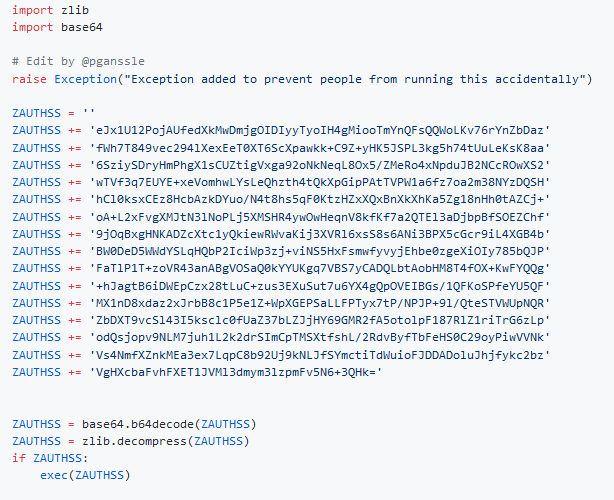Click the string starting with 'MX1nD8xdaz2x'
Viewport: 614px width, 500px height.
(x=321, y=302)
